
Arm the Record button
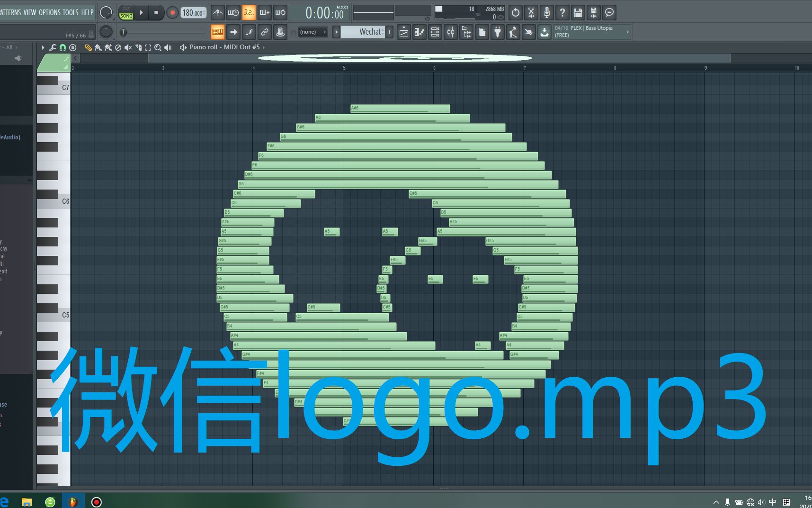pos(172,13)
